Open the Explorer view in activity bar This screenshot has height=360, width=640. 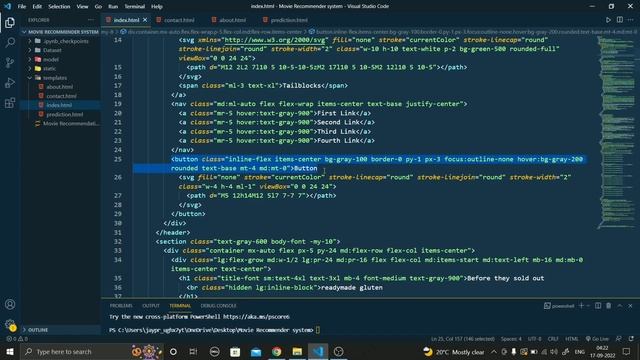[x=10, y=22]
